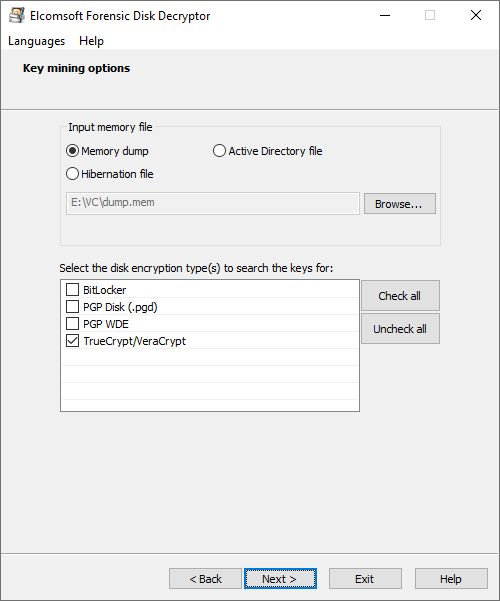The height and width of the screenshot is (601, 500).
Task: Click the Check all button
Action: 400,296
